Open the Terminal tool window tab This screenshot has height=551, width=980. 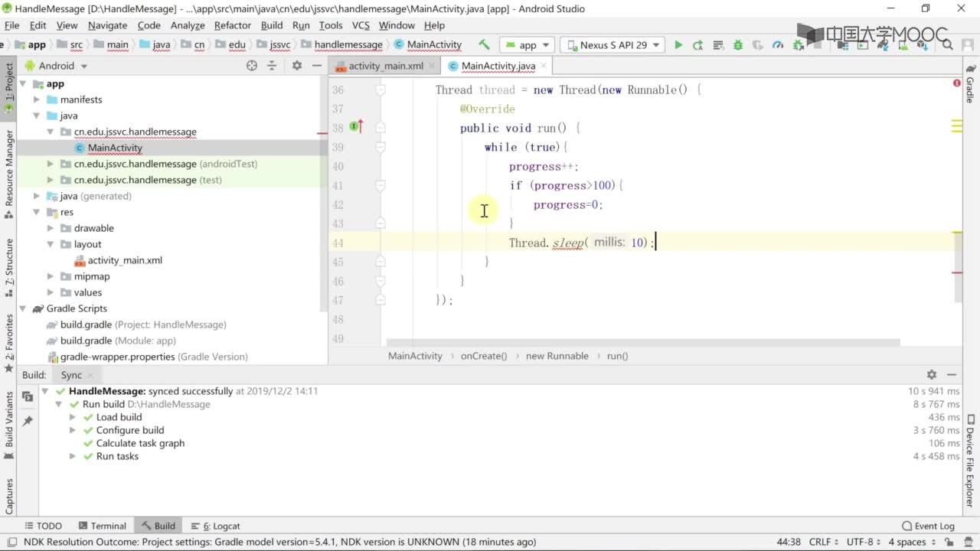coord(102,526)
